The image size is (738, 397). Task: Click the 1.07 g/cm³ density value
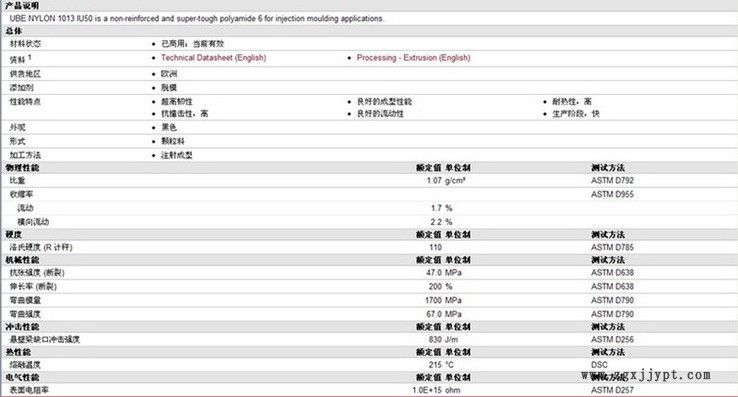(446, 180)
